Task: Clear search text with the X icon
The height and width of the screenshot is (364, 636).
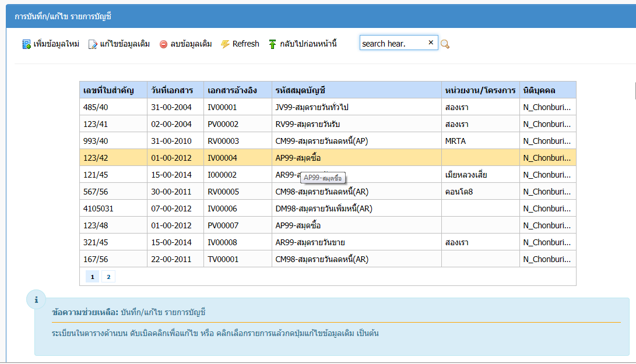Action: tap(431, 43)
